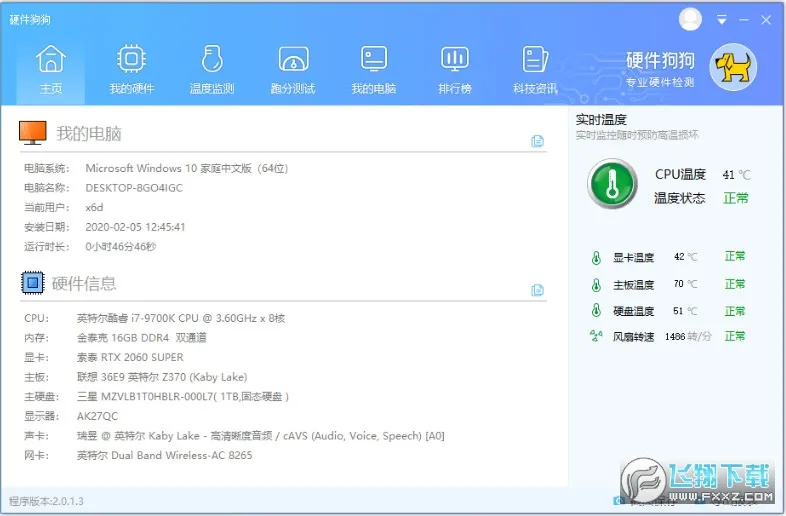Screen dimensions: 786x516
Task: Close the 硬件狗狗 window
Action: (x=766, y=20)
